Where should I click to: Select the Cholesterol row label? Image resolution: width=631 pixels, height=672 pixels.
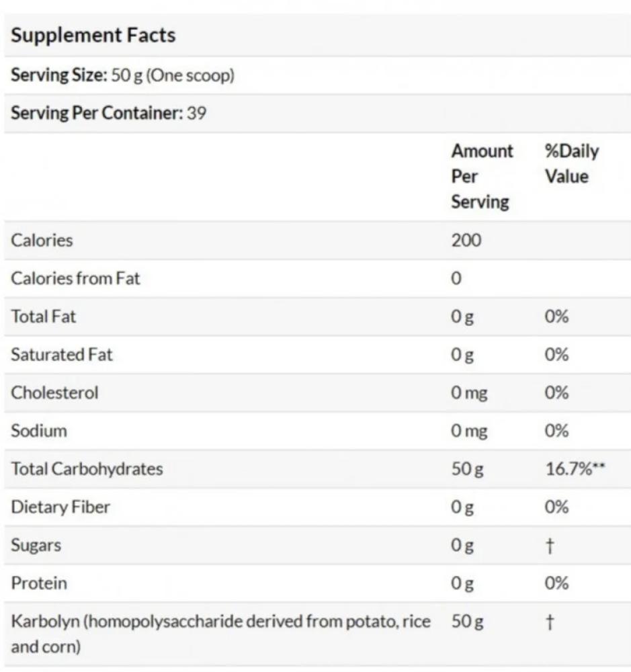(x=54, y=393)
